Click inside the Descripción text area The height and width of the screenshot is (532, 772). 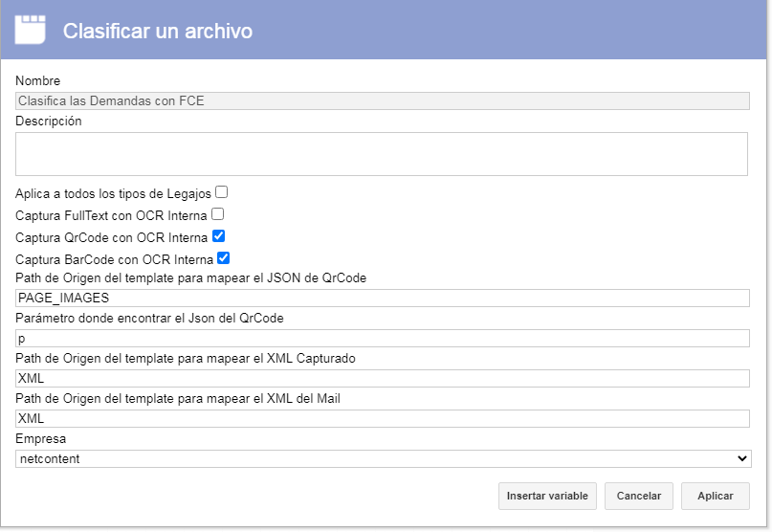click(382, 154)
